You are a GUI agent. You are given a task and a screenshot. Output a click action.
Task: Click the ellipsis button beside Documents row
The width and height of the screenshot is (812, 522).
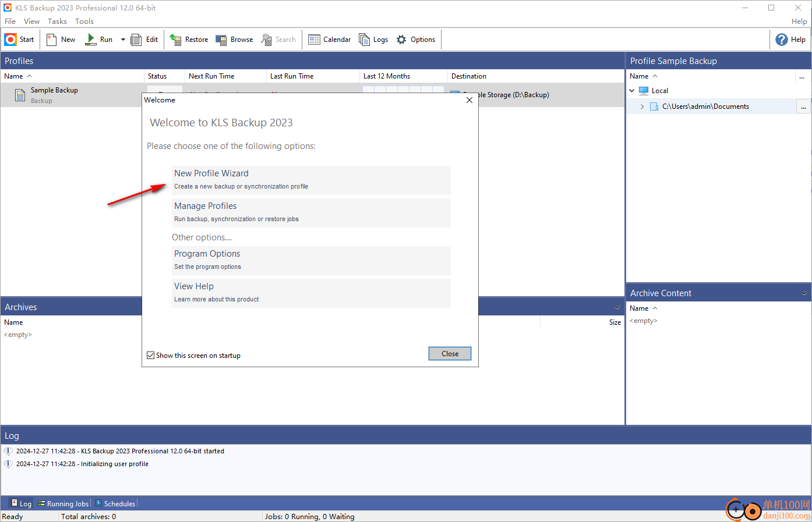pyautogui.click(x=803, y=106)
